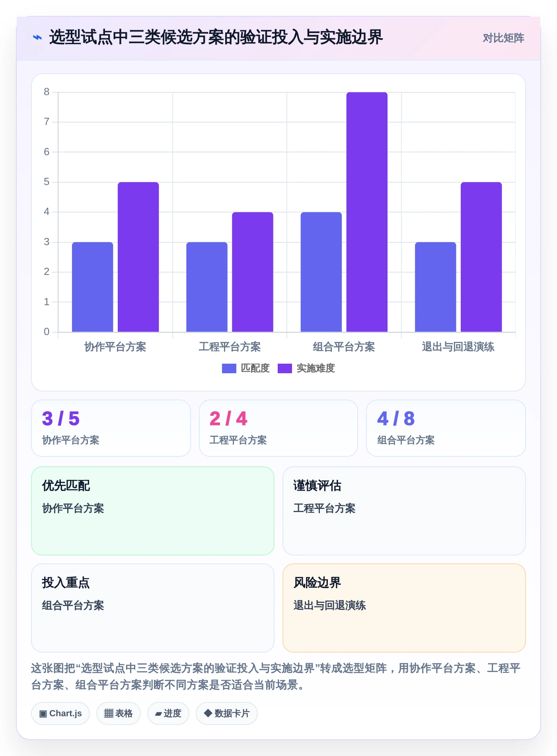The width and height of the screenshot is (557, 756).
Task: Click the 协作平台方案 实施难度 bar
Action: click(x=138, y=257)
